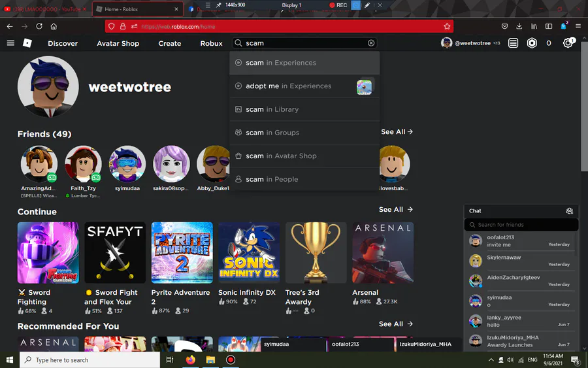Click See All for Recommended For You
588x368 pixels.
396,324
